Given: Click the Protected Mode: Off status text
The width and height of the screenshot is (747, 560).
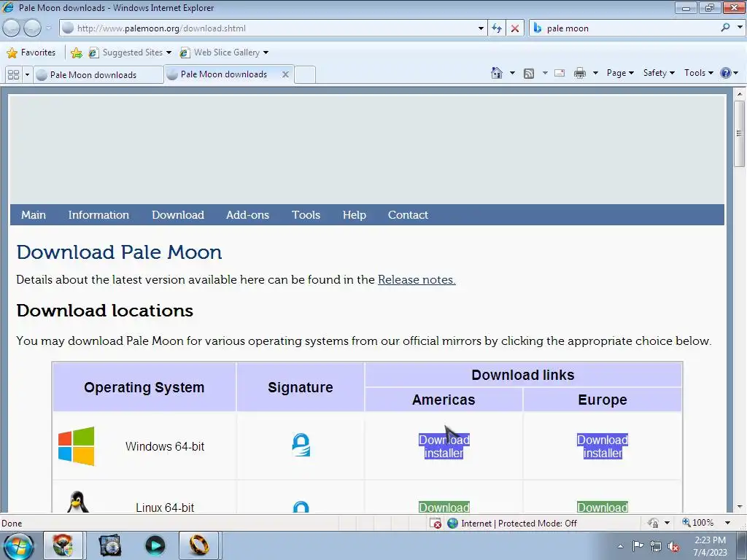Looking at the screenshot, I should click(x=538, y=524).
